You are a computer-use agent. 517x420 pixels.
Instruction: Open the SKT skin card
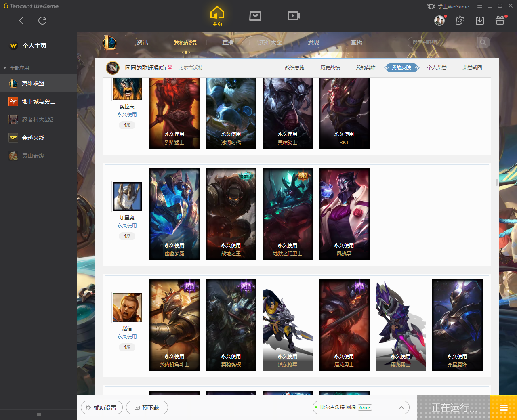(344, 113)
